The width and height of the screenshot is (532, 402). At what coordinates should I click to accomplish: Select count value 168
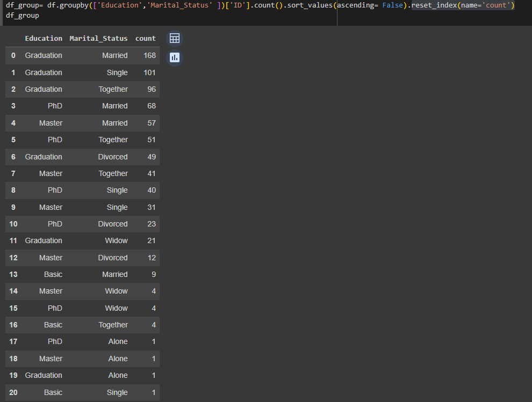[x=149, y=55]
